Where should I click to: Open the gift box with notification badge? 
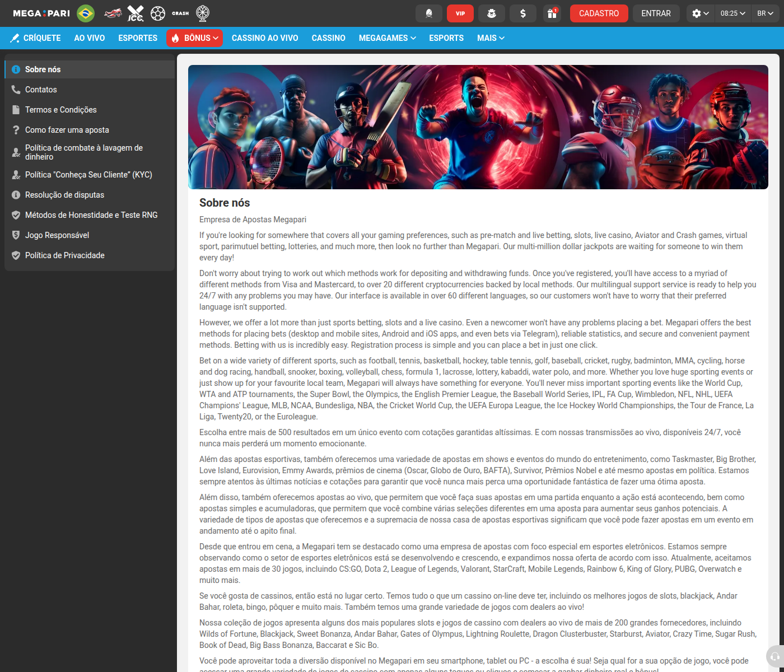552,13
